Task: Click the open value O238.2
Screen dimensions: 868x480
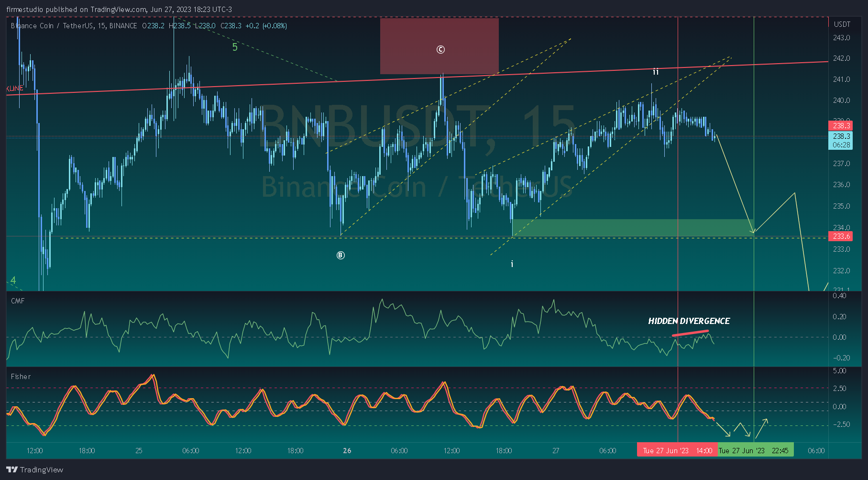Action: 153,26
